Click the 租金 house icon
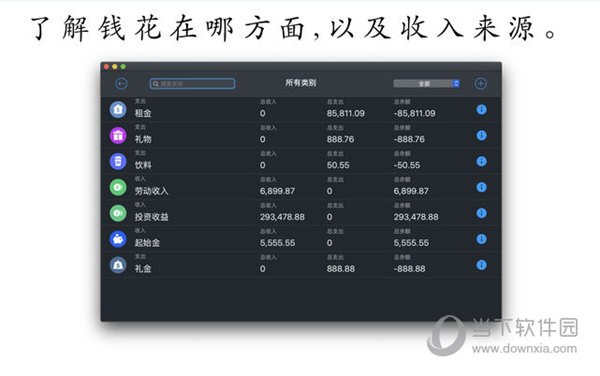Image resolution: width=600 pixels, height=376 pixels. pyautogui.click(x=118, y=109)
